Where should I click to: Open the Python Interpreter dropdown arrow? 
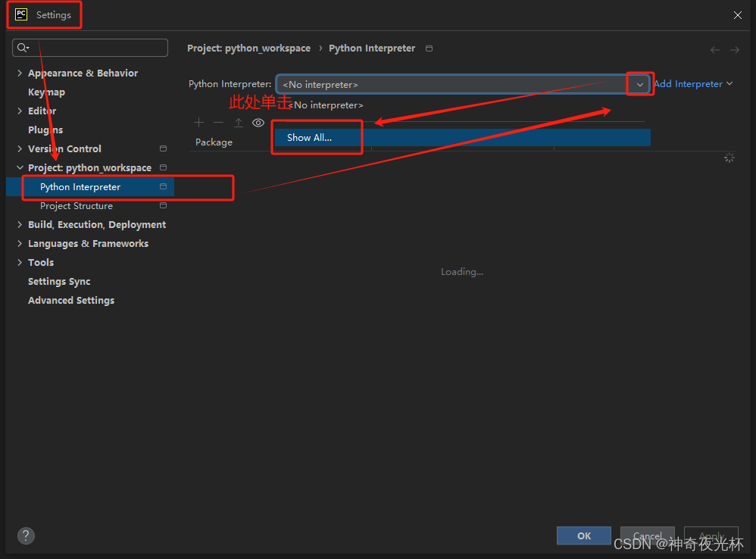tap(640, 84)
